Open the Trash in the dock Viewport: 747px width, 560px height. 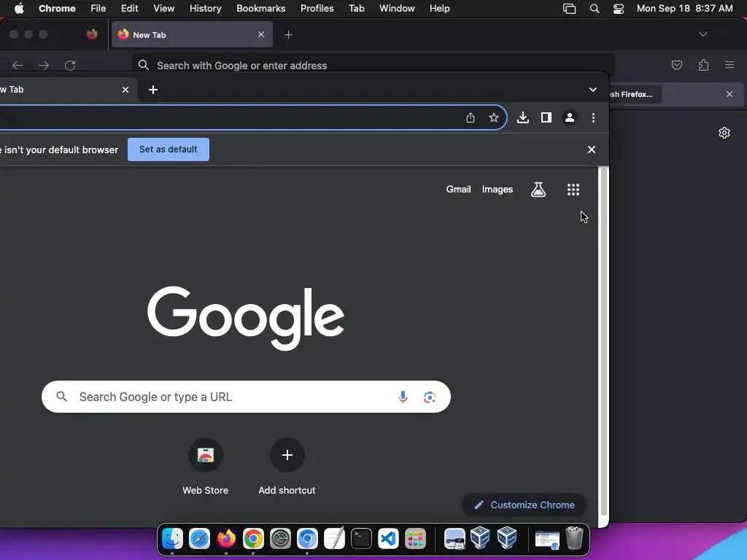(574, 538)
